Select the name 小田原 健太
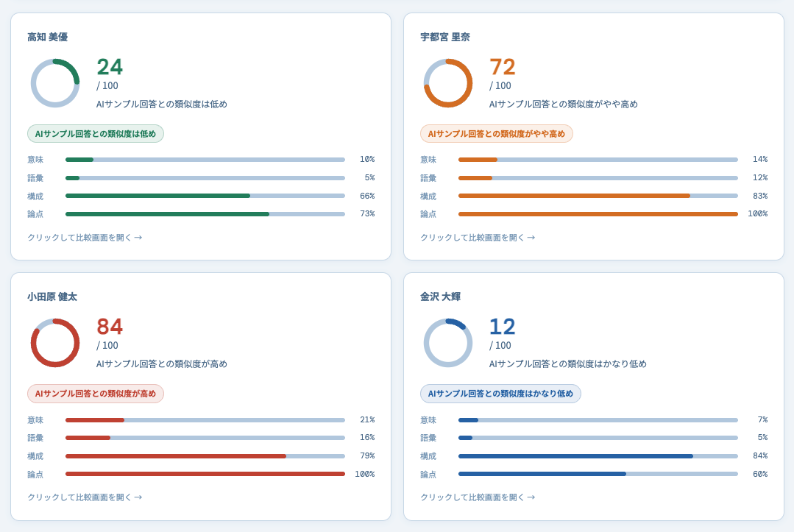794x532 pixels. [x=52, y=297]
